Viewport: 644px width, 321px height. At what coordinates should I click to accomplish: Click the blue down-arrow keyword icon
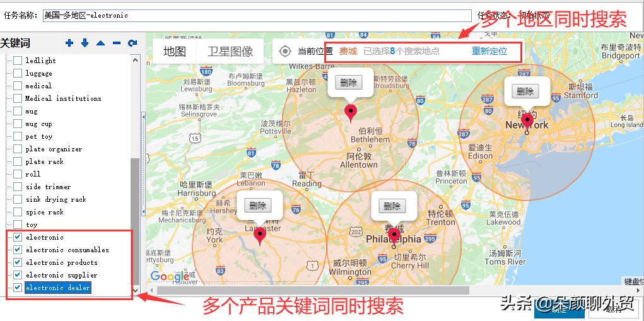pos(85,43)
